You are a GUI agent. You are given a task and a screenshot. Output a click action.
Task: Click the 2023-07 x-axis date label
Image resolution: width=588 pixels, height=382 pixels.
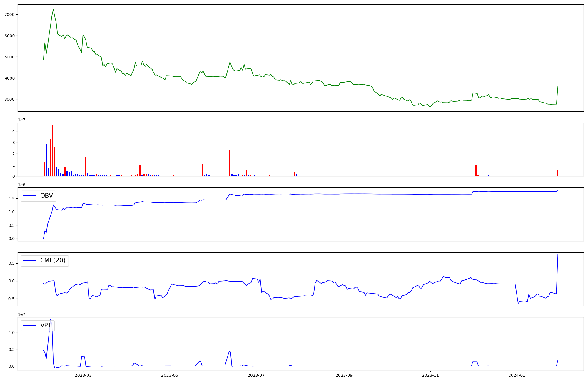click(256, 375)
